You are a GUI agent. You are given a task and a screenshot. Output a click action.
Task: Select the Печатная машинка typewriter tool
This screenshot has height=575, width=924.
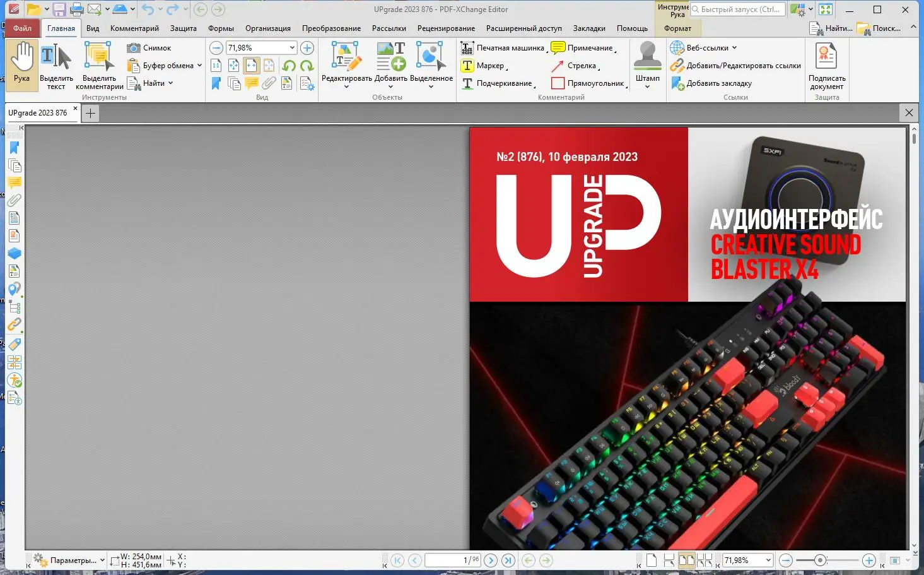[x=503, y=48]
